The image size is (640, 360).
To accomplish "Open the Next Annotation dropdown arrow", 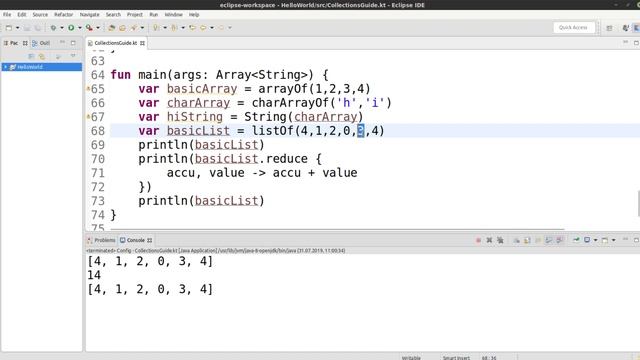I will tap(165, 28).
